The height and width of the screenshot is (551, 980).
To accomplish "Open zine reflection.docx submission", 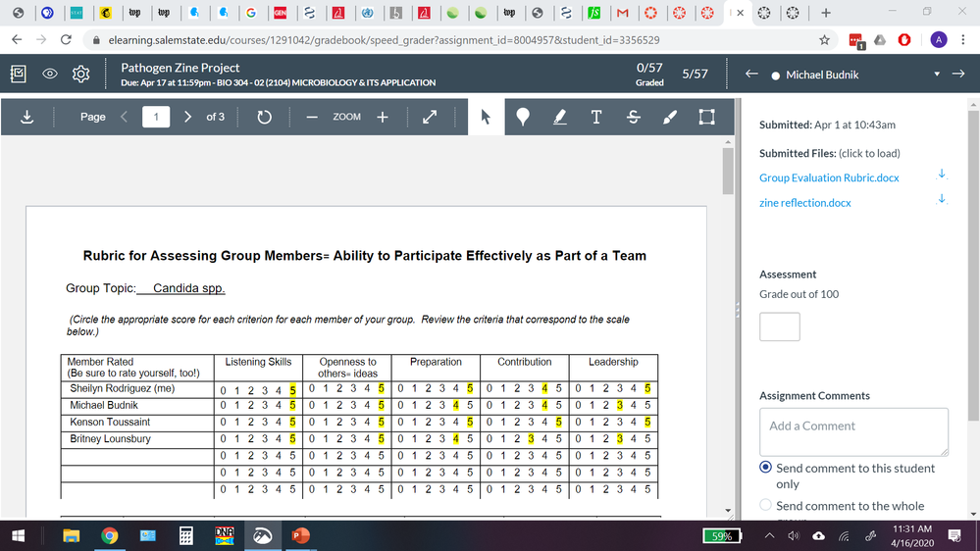I will [x=804, y=203].
